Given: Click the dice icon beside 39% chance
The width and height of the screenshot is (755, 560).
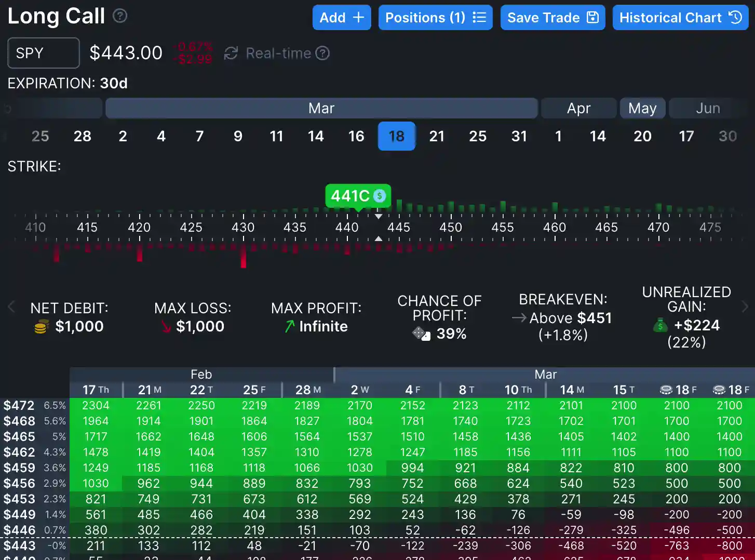Looking at the screenshot, I should [421, 334].
